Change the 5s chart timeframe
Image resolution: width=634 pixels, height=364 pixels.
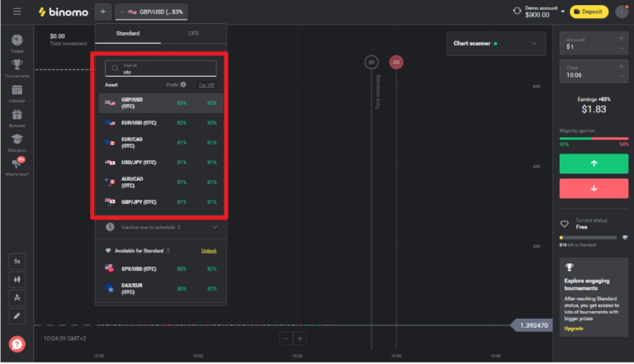[17, 262]
